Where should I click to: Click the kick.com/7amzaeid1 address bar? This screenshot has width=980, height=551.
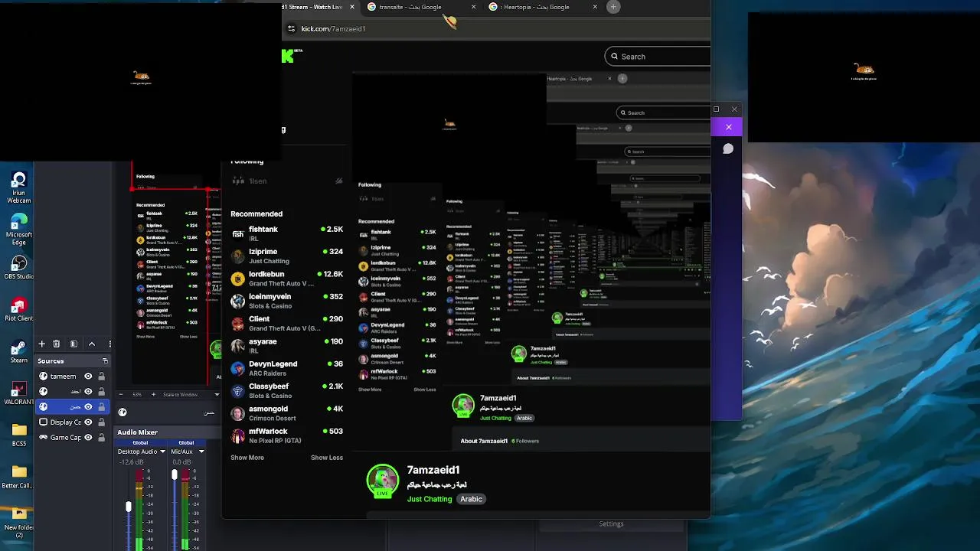(x=333, y=28)
